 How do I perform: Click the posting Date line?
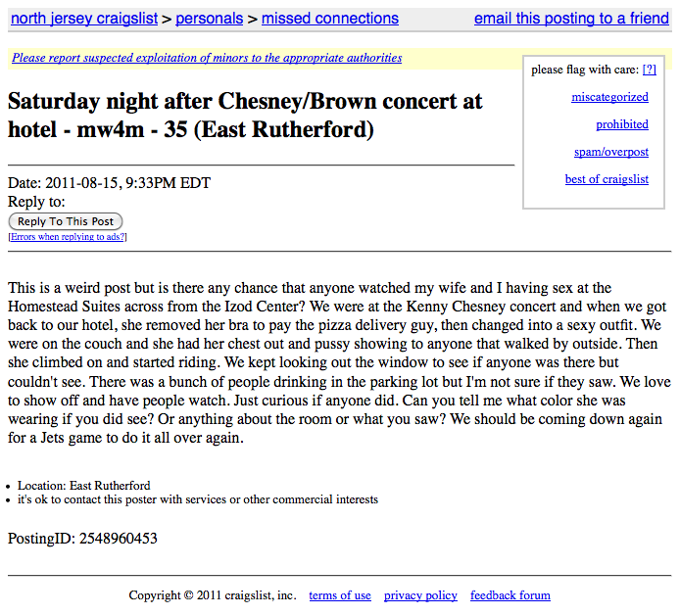click(110, 183)
